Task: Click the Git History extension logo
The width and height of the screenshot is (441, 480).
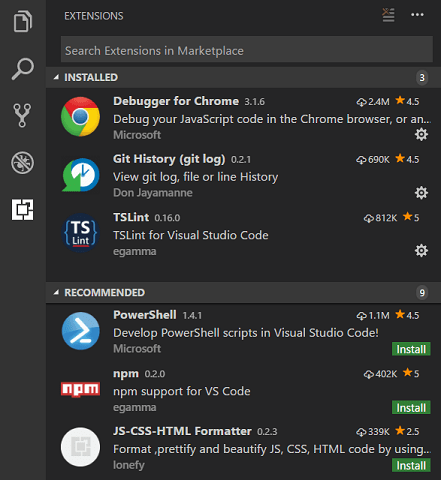Action: tap(80, 175)
